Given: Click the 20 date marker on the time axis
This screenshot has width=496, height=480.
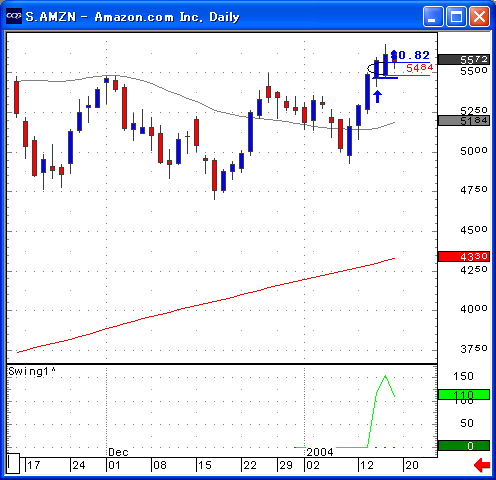Looking at the screenshot, I should [x=412, y=465].
